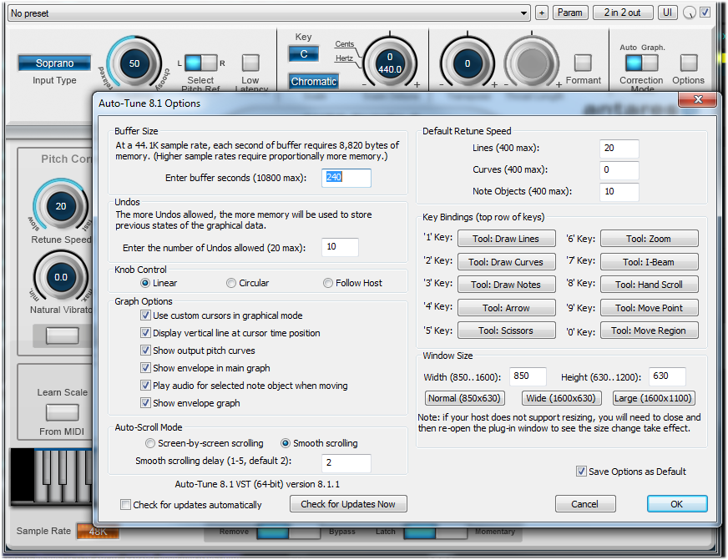Toggle the Low Latency button
This screenshot has width=728, height=560.
250,63
